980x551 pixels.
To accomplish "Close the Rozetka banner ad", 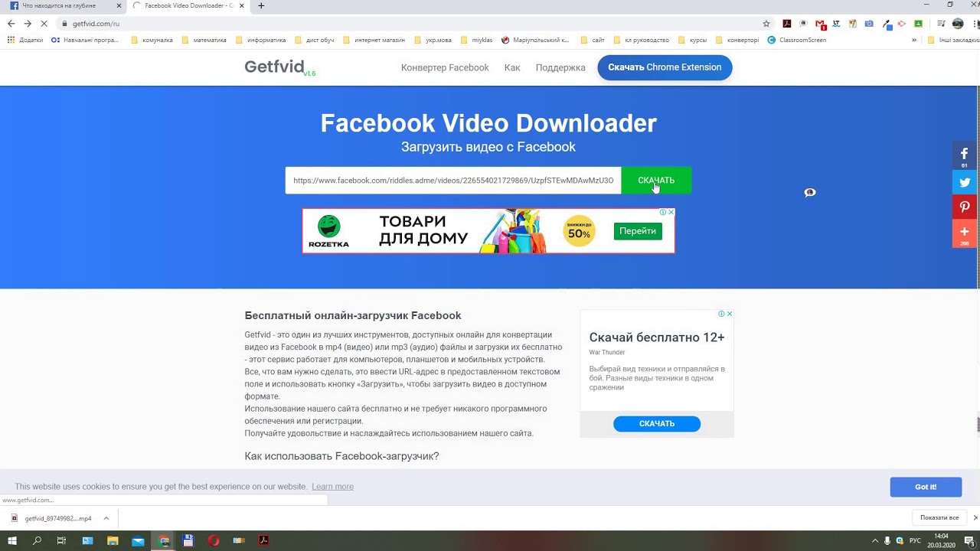I will click(671, 213).
